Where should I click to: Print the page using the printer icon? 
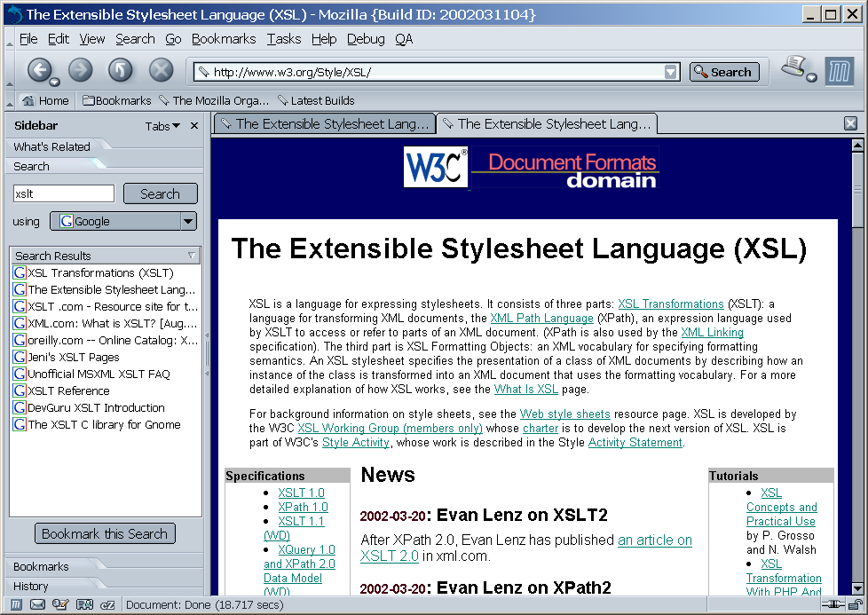point(793,67)
